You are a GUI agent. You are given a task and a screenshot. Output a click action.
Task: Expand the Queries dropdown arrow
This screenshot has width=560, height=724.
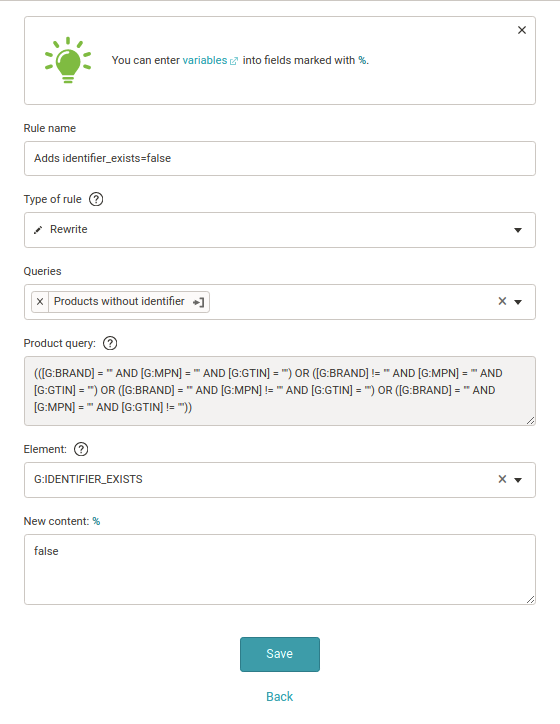click(518, 302)
